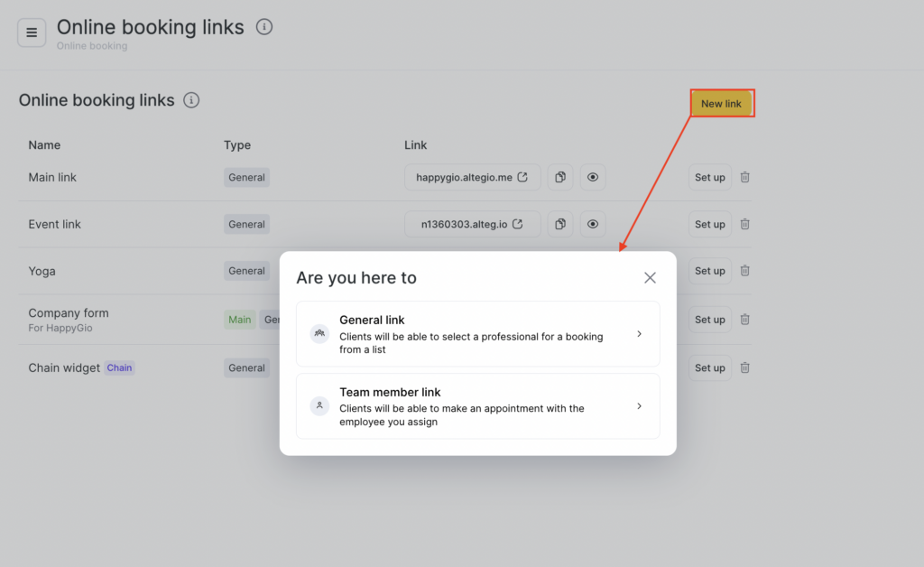The image size is (924, 567).
Task: Click the New link button
Action: coord(721,104)
